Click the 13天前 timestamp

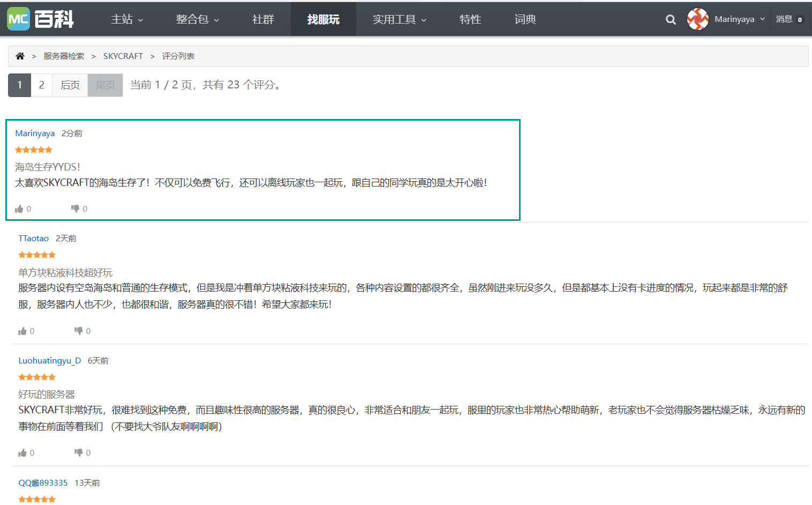click(87, 482)
